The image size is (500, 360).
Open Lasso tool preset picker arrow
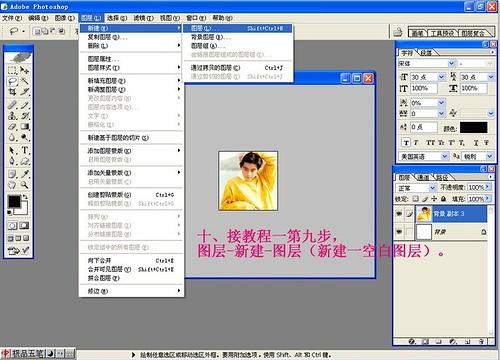coord(23,32)
